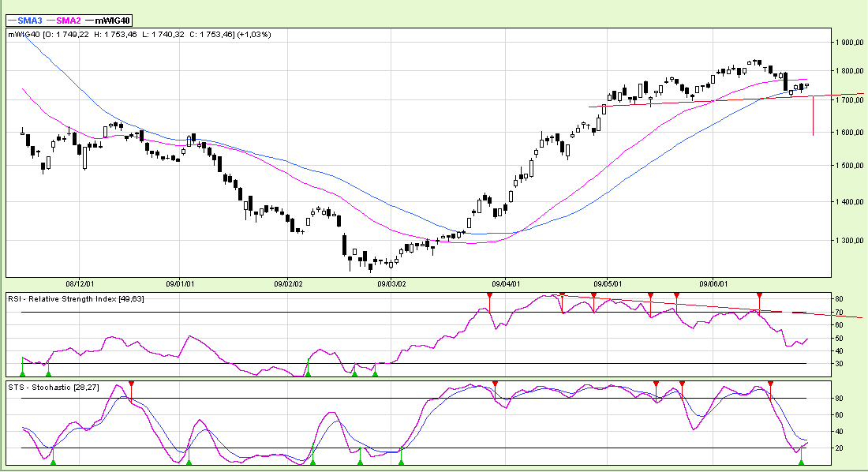Click the 1 600,00 price axis label
This screenshot has width=868, height=472.
coord(851,133)
